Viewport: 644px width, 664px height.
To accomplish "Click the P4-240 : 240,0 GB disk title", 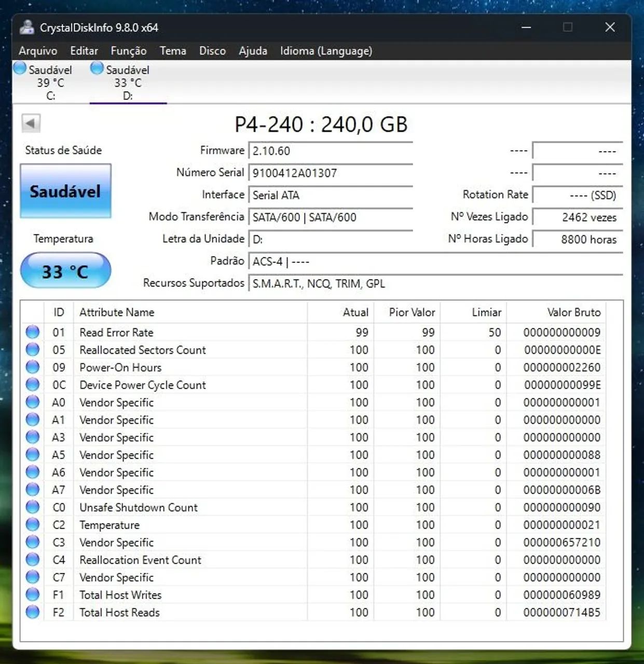I will [321, 125].
